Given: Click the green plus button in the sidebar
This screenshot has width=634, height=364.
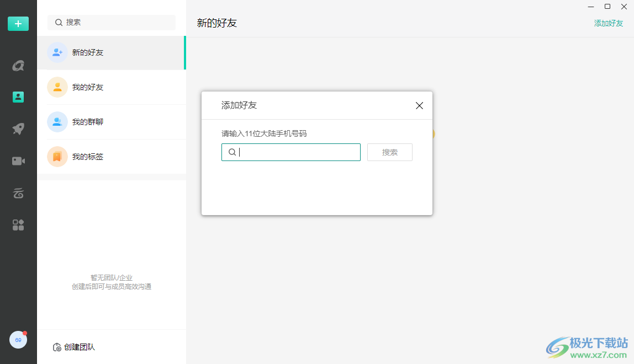Looking at the screenshot, I should [18, 24].
